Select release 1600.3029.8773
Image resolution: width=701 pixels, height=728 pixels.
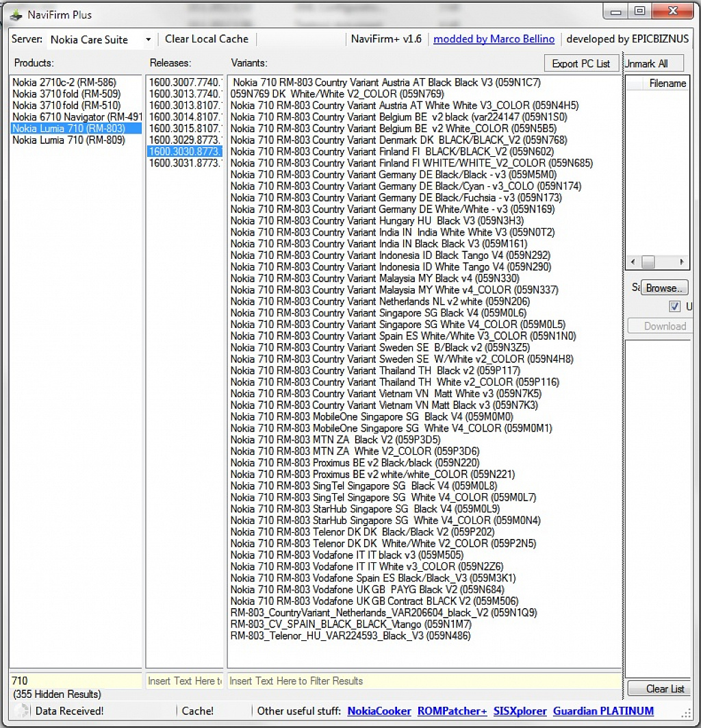tap(185, 140)
